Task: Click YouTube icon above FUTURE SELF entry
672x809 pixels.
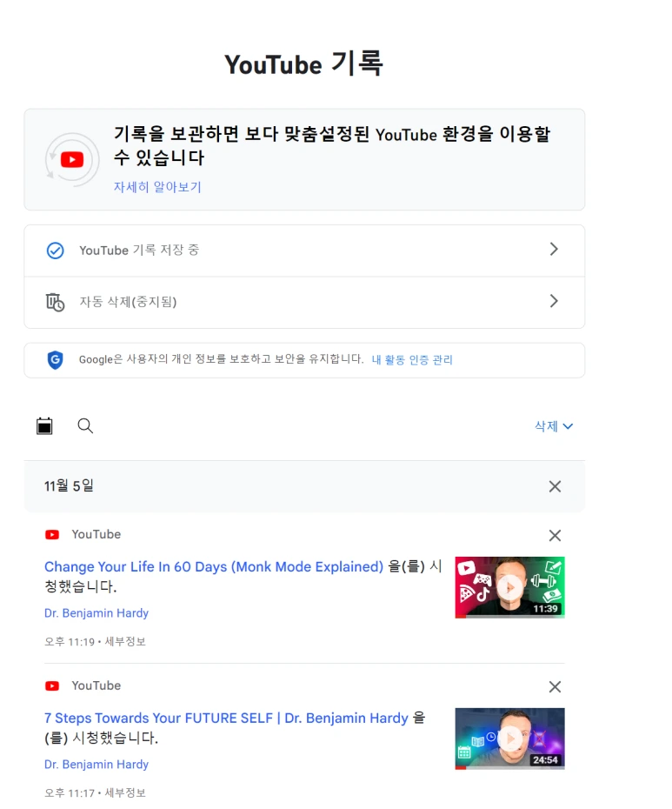Action: click(52, 685)
